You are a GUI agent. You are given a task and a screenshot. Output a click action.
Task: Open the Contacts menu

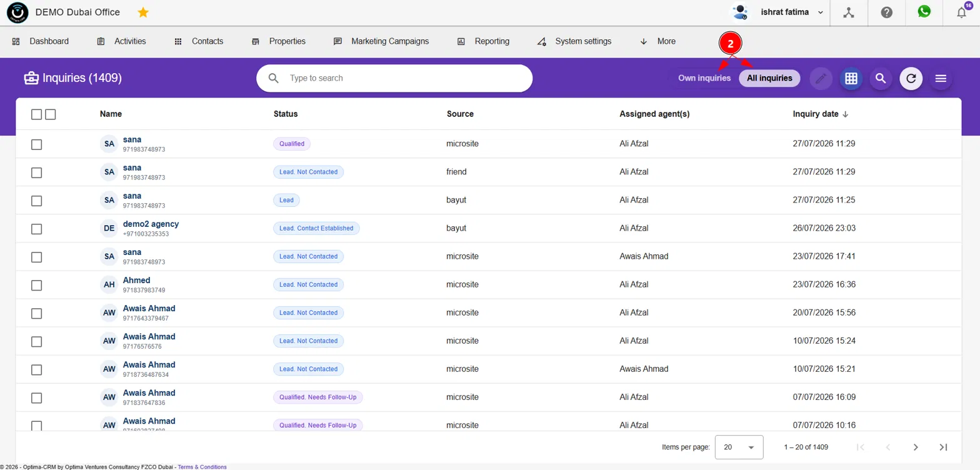[199, 41]
